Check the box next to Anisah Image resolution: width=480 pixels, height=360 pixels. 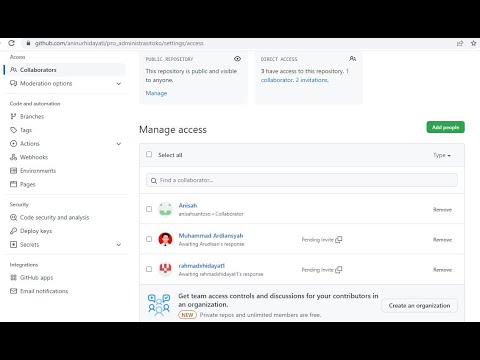point(149,209)
